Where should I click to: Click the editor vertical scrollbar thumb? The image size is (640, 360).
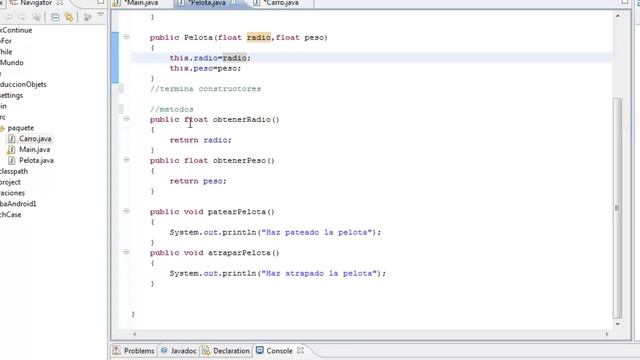pos(617,208)
